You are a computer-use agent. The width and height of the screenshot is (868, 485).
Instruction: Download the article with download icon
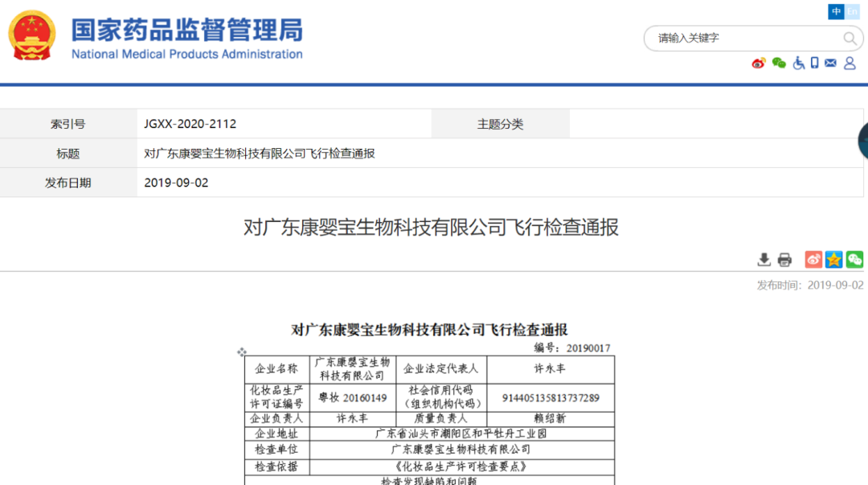764,259
